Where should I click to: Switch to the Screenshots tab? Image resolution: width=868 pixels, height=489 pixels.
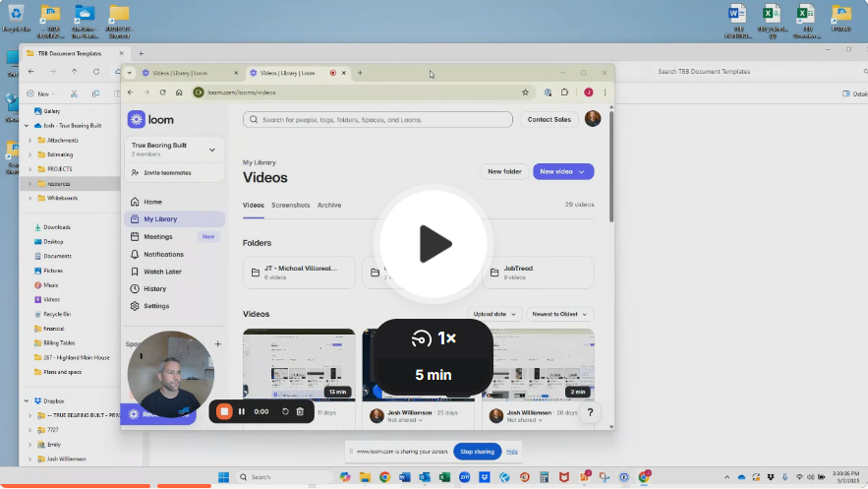tap(291, 205)
